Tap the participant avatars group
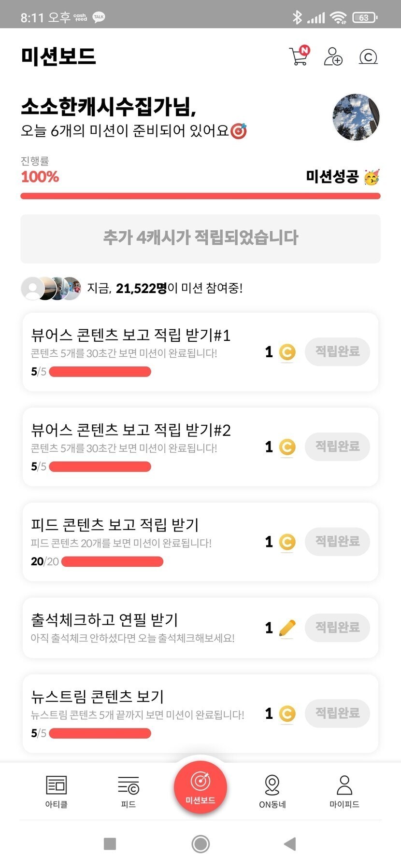401x868 pixels. coord(51,289)
